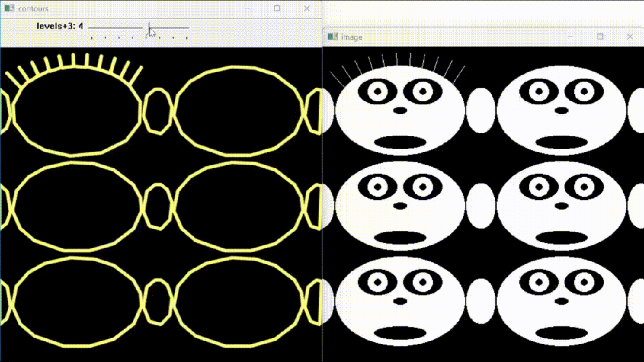Maximize the image window
The height and width of the screenshot is (362, 644).
click(x=600, y=36)
